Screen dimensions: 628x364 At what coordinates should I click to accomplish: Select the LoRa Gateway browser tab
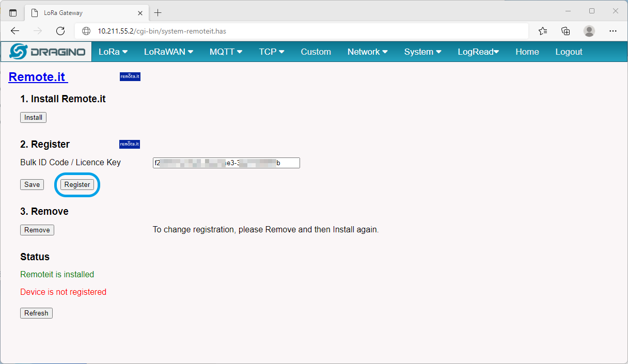86,13
